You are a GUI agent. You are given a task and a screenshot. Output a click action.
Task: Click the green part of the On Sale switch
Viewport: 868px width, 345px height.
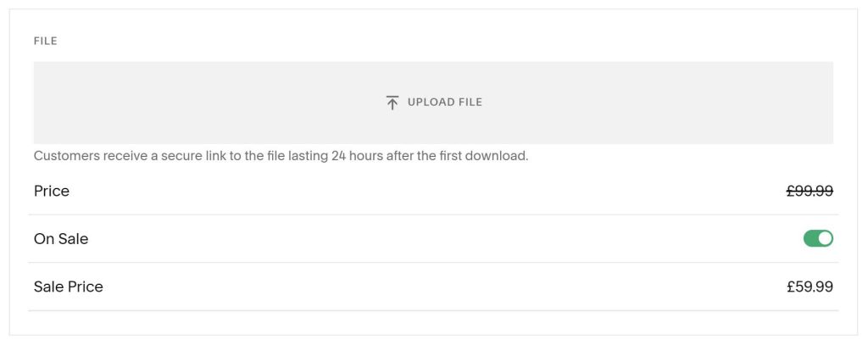click(810, 239)
